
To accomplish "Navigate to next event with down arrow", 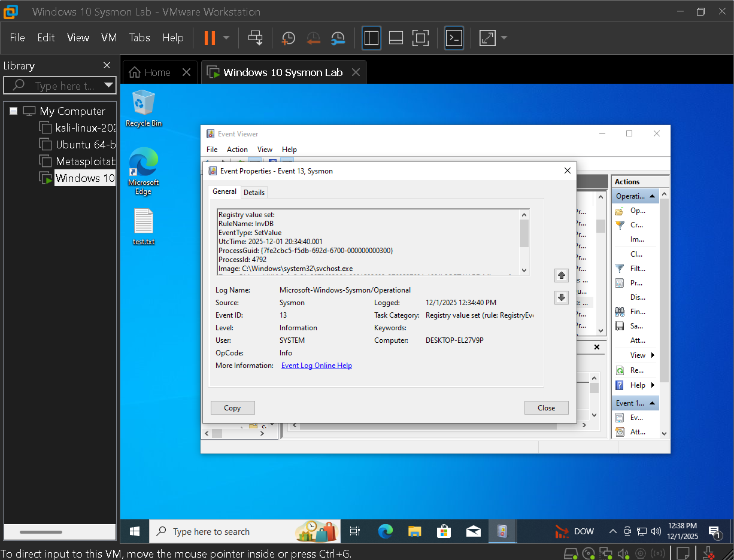I will 561,297.
